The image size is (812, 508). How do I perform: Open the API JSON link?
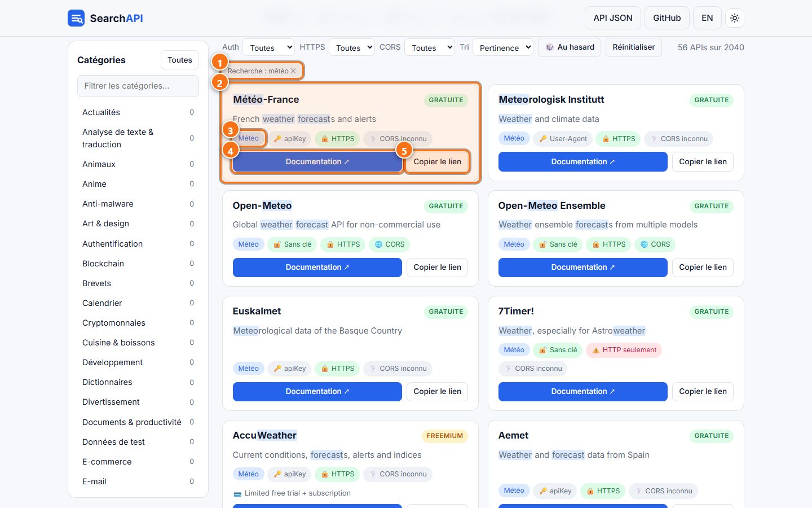[x=613, y=18]
